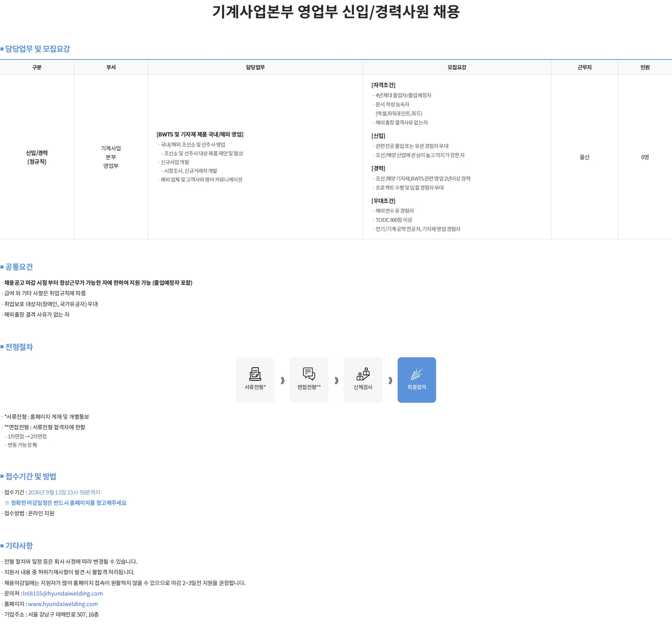This screenshot has height=626, width=672.
Task: Click the 4년제대 졸업자/졸업예정자 line
Action: 403,95
